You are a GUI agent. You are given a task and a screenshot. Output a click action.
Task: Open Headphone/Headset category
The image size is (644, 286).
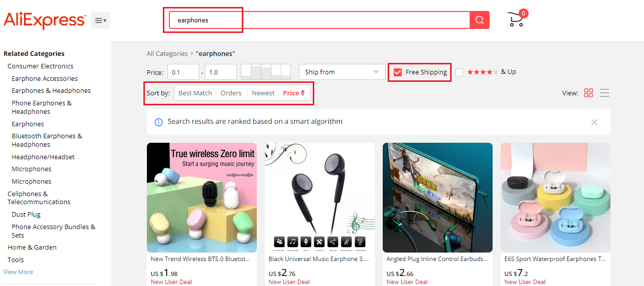43,157
